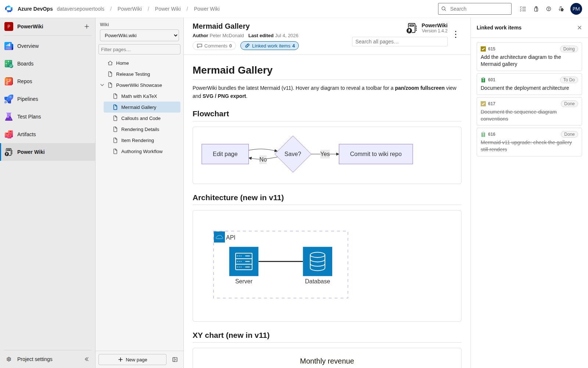Image resolution: width=588 pixels, height=368 pixels.
Task: Open the Math with KaTeX page
Action: [142, 96]
